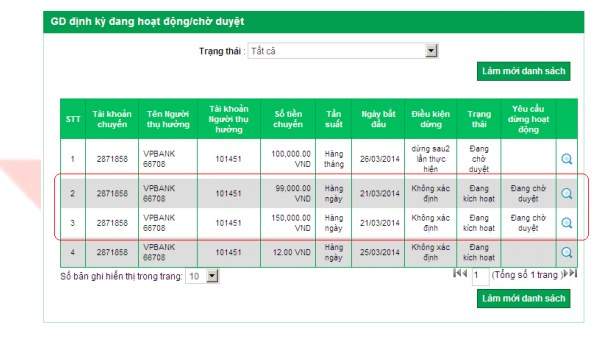The height and width of the screenshot is (363, 605).
Task: Click Hàng tháng frequency cell
Action: click(x=333, y=159)
